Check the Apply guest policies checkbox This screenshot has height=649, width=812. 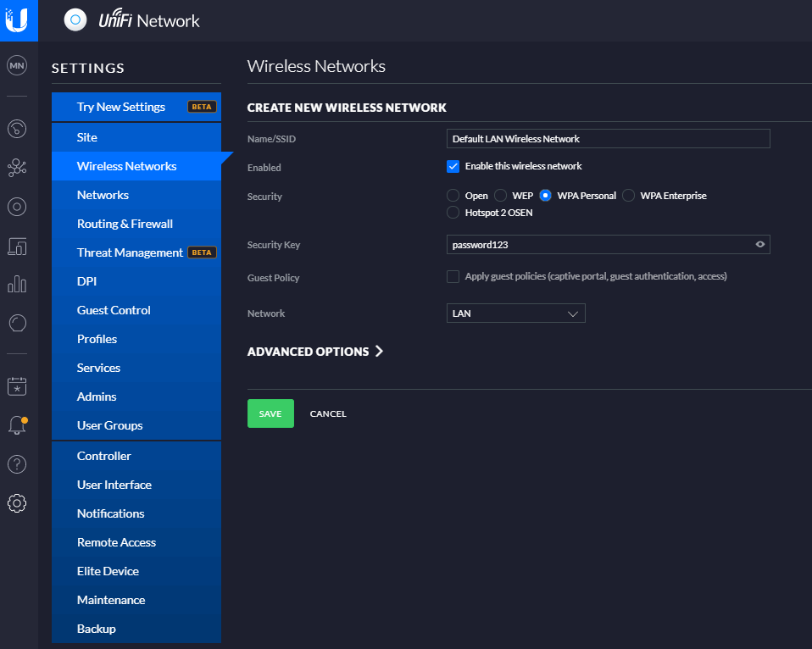(453, 276)
